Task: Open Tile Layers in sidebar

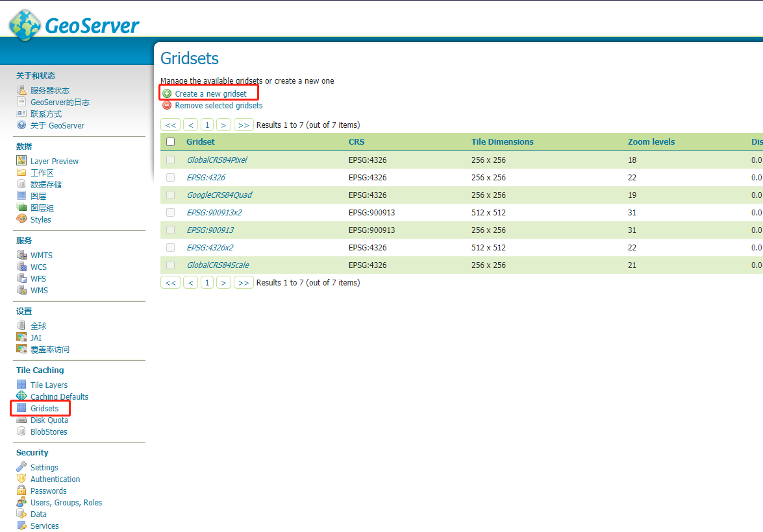Action: click(49, 385)
